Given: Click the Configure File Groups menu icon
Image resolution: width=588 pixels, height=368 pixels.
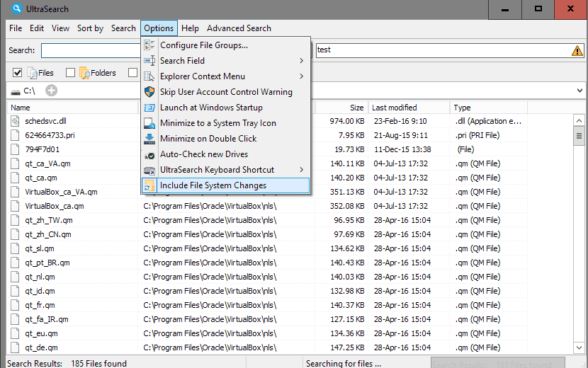Looking at the screenshot, I should tap(149, 45).
